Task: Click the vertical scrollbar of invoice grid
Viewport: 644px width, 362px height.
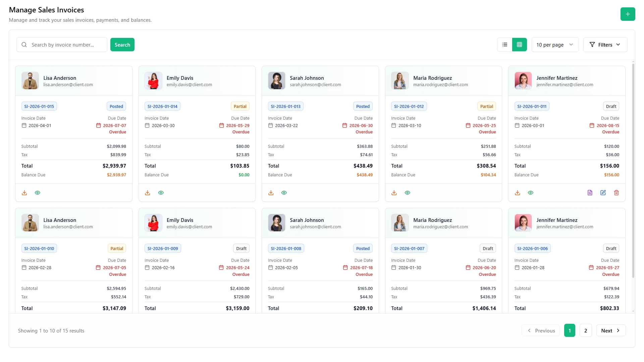Action: (633, 170)
